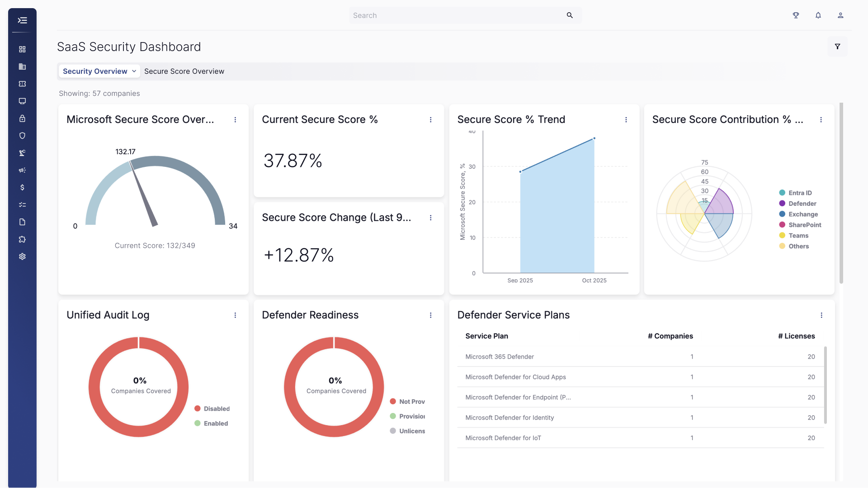Toggle the Enabled legend in Unified Audit Log

211,423
